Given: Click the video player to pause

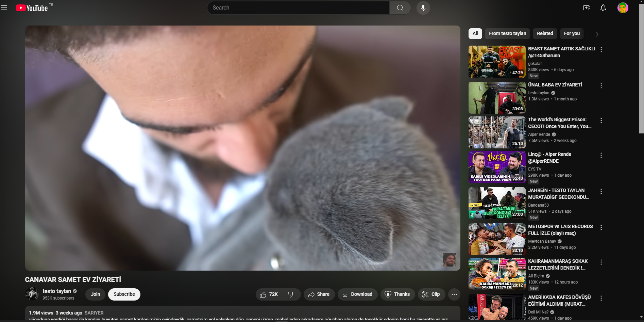Looking at the screenshot, I should point(242,148).
